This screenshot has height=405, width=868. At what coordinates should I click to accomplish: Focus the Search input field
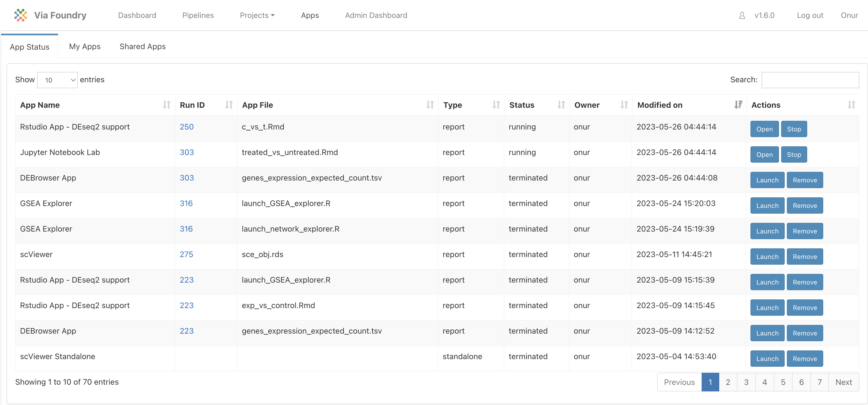click(x=810, y=80)
